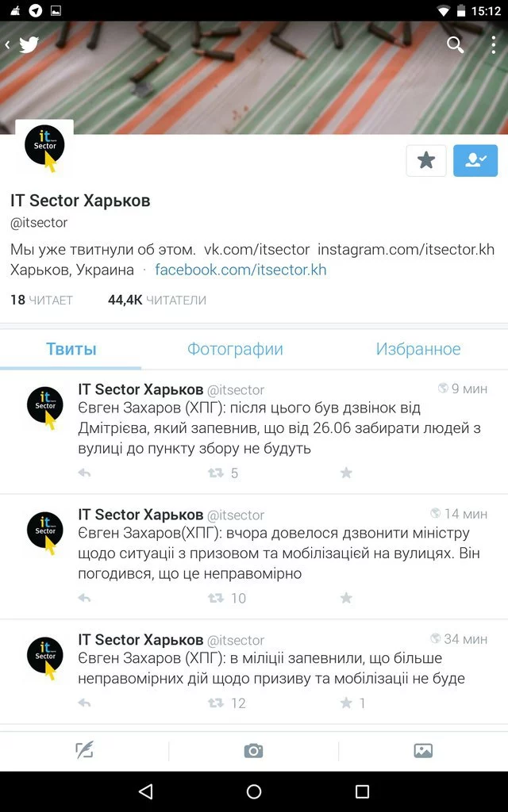
Task: Toggle the star notifications button on profile
Action: 426,160
